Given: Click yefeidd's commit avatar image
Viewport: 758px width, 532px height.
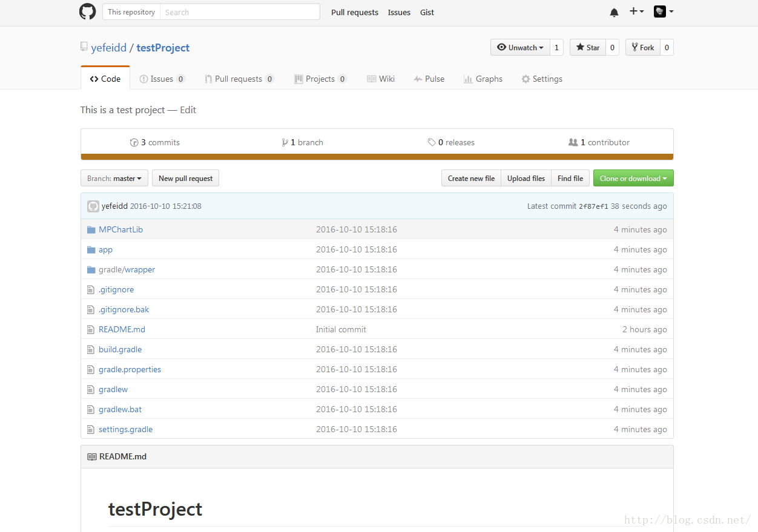Looking at the screenshot, I should point(93,206).
